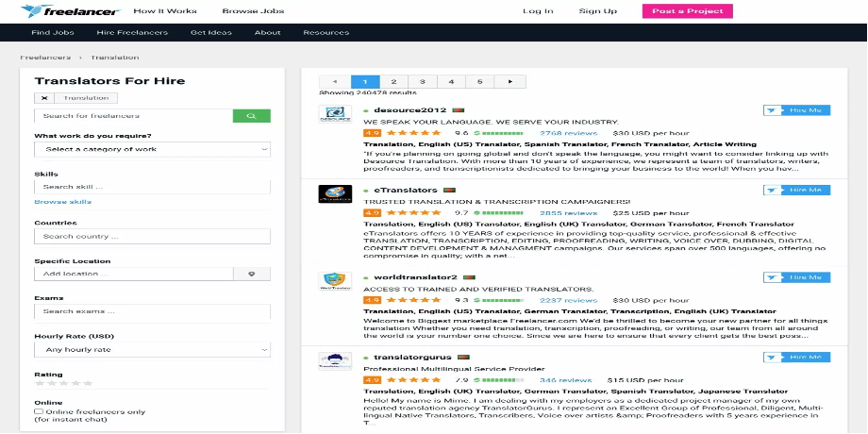Image resolution: width=868 pixels, height=434 pixels.
Task: Enable the Online freelancers only checkbox
Action: [x=39, y=411]
